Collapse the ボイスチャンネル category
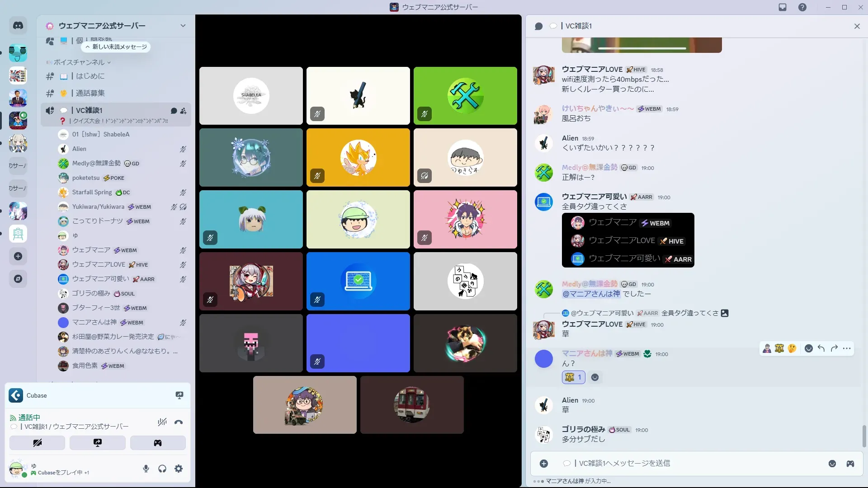The image size is (868, 488). coord(79,62)
